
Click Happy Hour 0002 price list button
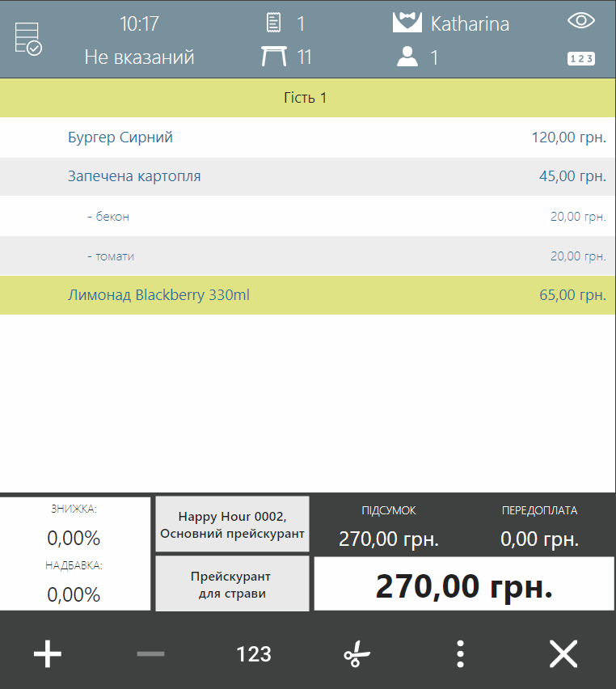click(x=232, y=524)
